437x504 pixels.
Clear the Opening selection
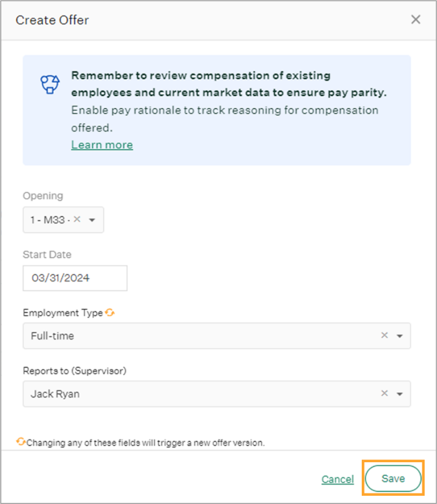coord(77,219)
